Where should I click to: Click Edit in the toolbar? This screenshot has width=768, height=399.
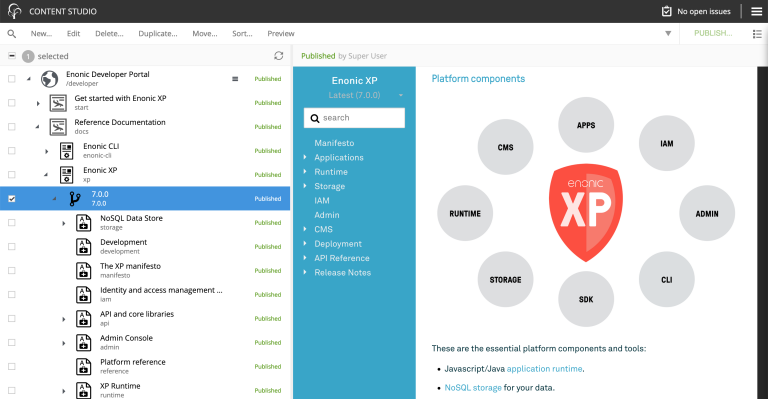[x=73, y=34]
